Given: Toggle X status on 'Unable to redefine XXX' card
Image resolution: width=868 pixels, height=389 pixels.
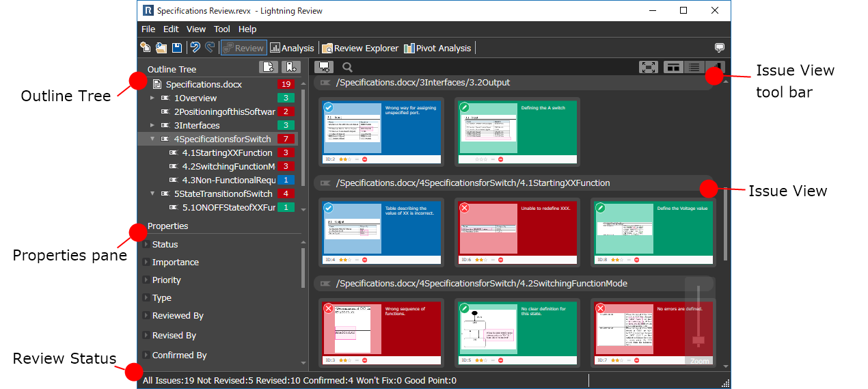Looking at the screenshot, I should click(x=465, y=208).
